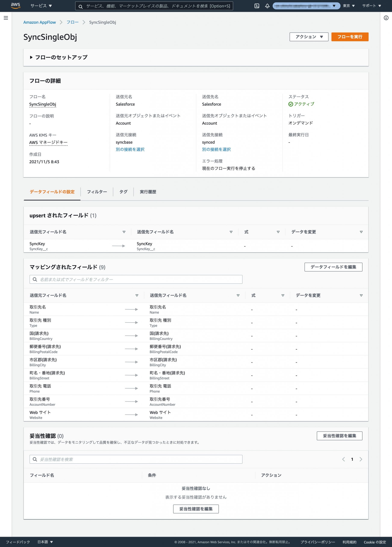Image resolution: width=392 pixels, height=547 pixels.
Task: Click the 取引先名 Name source field
Action: pos(38,309)
